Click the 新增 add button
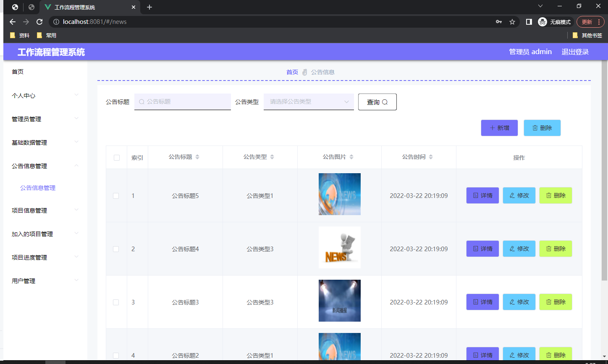The height and width of the screenshot is (364, 608). coord(499,128)
